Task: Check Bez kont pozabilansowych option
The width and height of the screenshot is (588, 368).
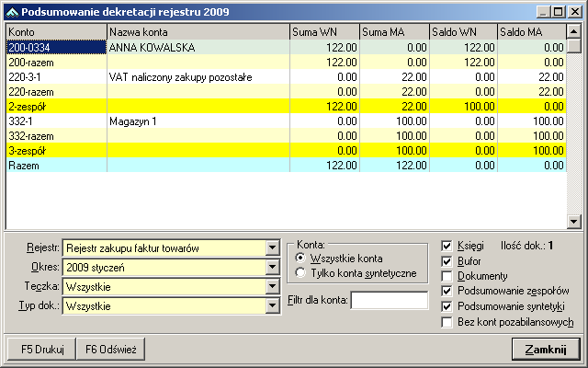Action: [x=447, y=322]
